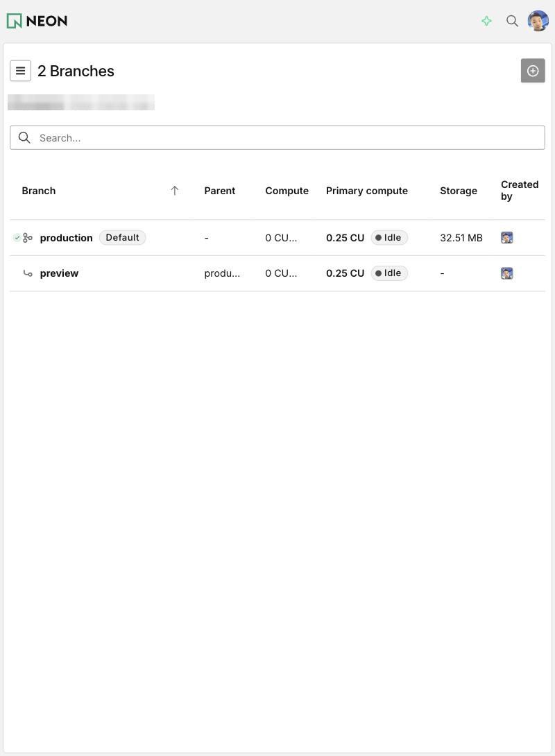Click the Storage column header
Screen dimensions: 555x756
pyautogui.click(x=459, y=191)
